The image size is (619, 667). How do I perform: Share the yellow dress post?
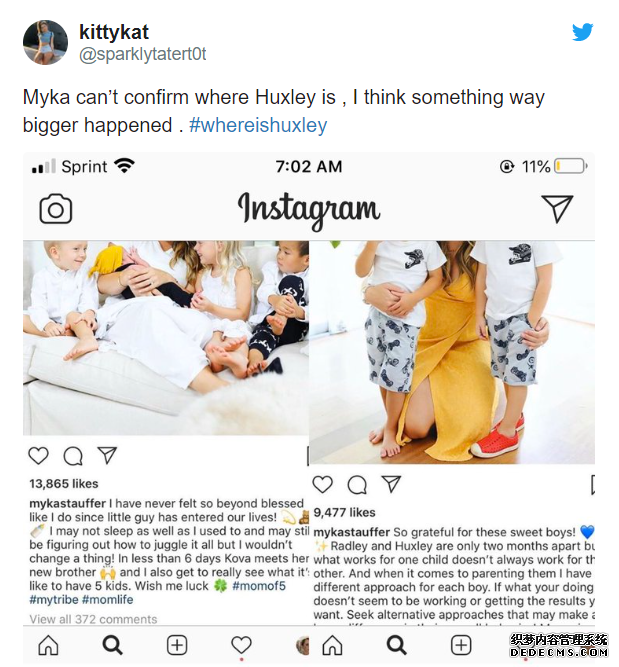point(390,484)
